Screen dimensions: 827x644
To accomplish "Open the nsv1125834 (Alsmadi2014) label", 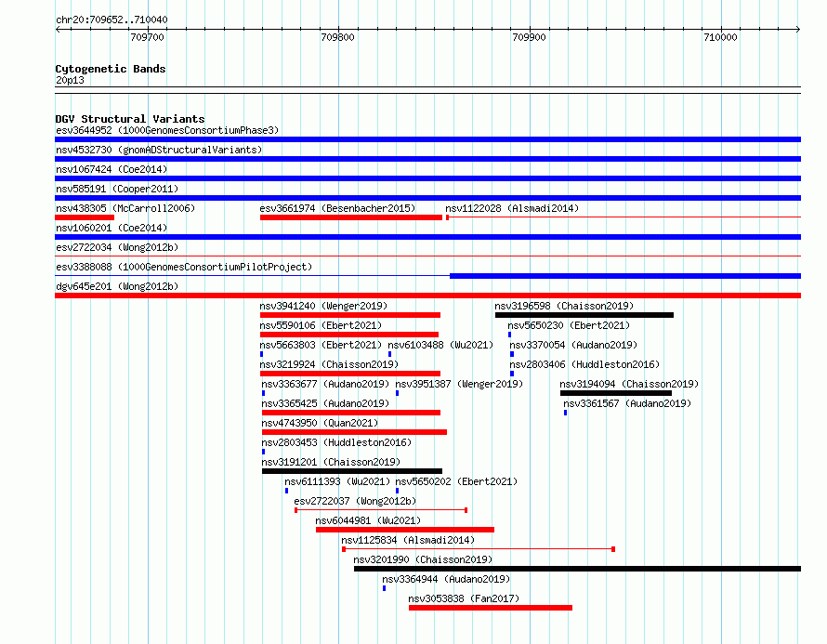I will [x=408, y=540].
